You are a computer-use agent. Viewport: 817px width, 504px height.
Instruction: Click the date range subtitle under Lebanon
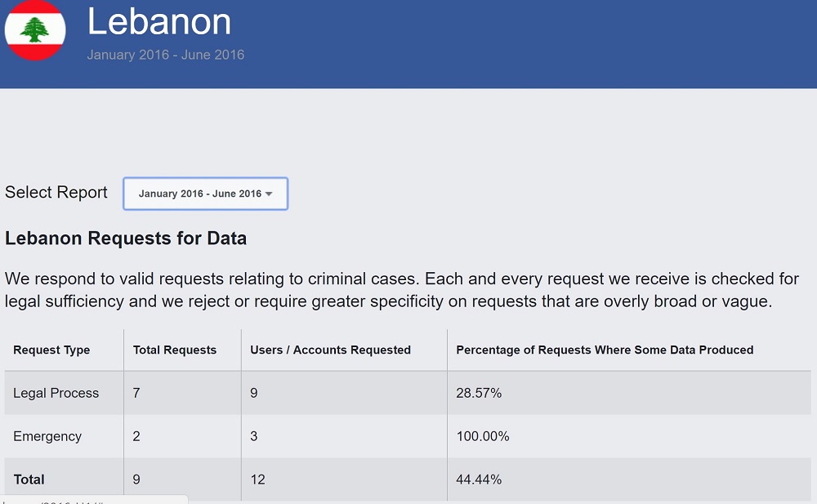point(166,56)
